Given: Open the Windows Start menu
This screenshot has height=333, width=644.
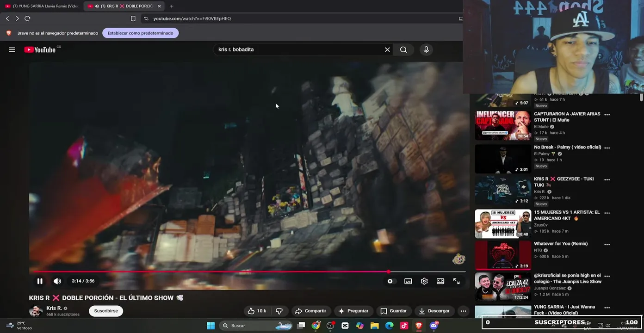Looking at the screenshot, I should [211, 326].
